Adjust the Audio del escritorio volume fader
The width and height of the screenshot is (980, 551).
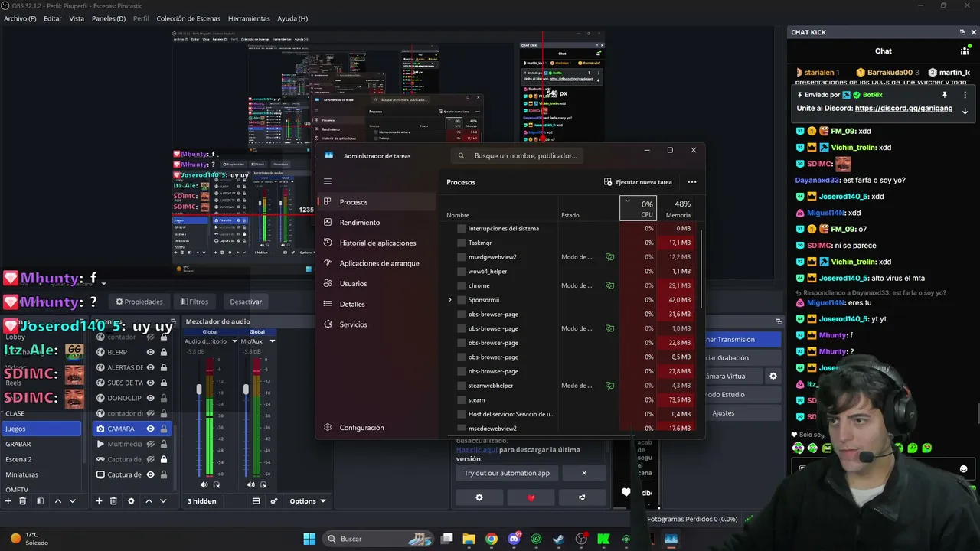pos(199,390)
